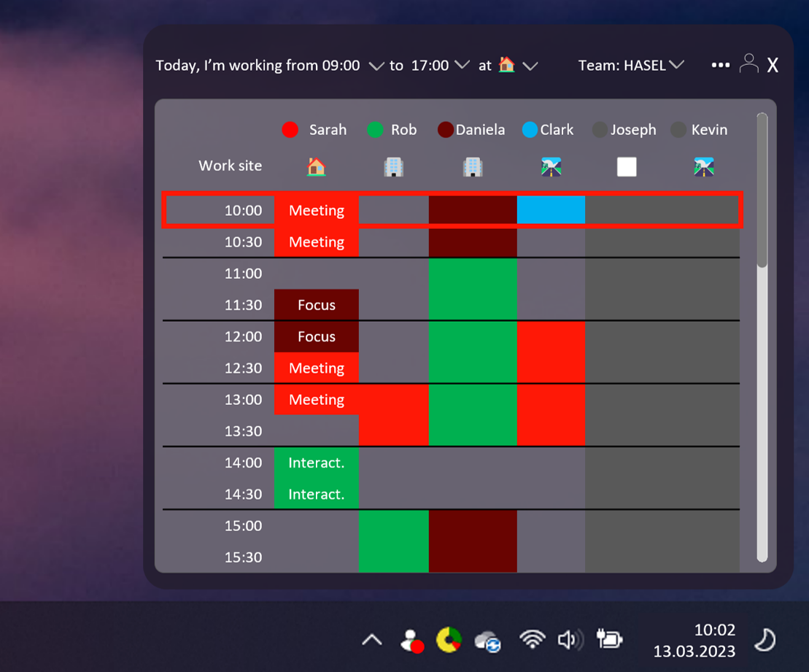Click Joseph's blank white work site icon
The image size is (809, 672).
click(627, 167)
